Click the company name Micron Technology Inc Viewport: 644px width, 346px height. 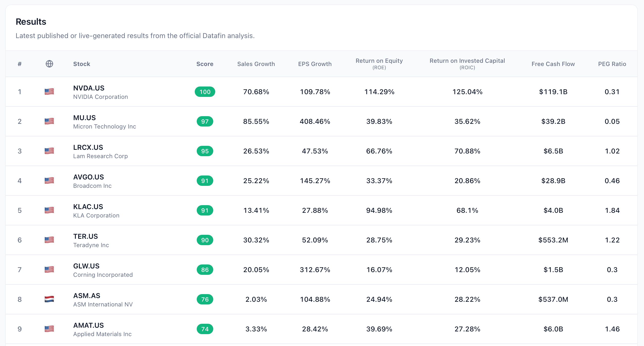click(105, 127)
